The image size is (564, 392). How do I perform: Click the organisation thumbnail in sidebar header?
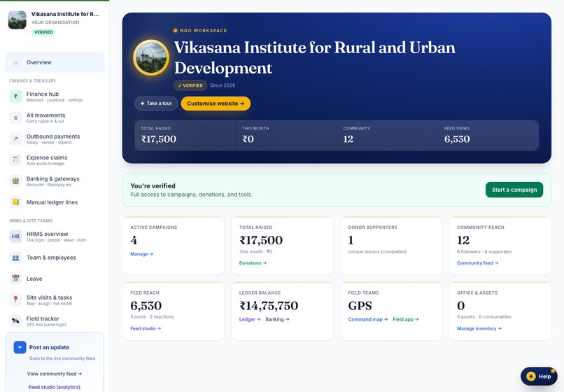[17, 20]
